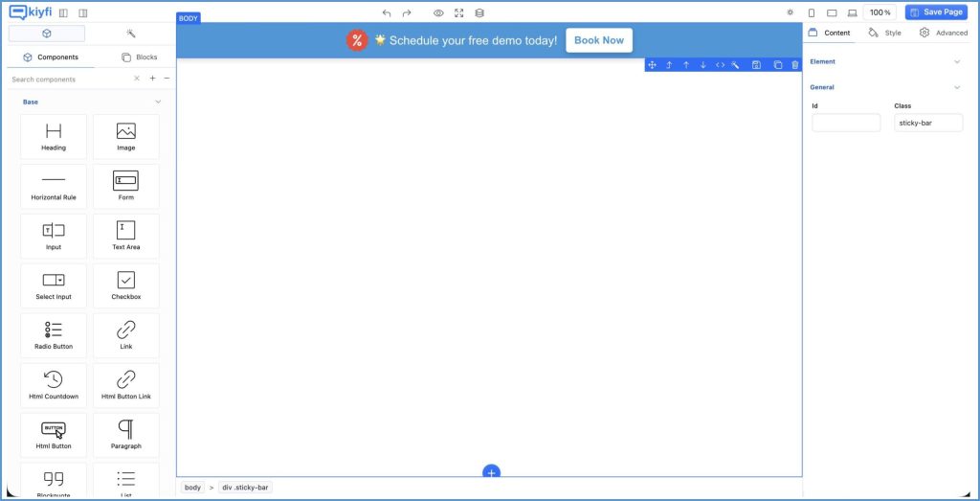980x501 pixels.
Task: Toggle the light/dark theme sun icon
Action: [790, 12]
